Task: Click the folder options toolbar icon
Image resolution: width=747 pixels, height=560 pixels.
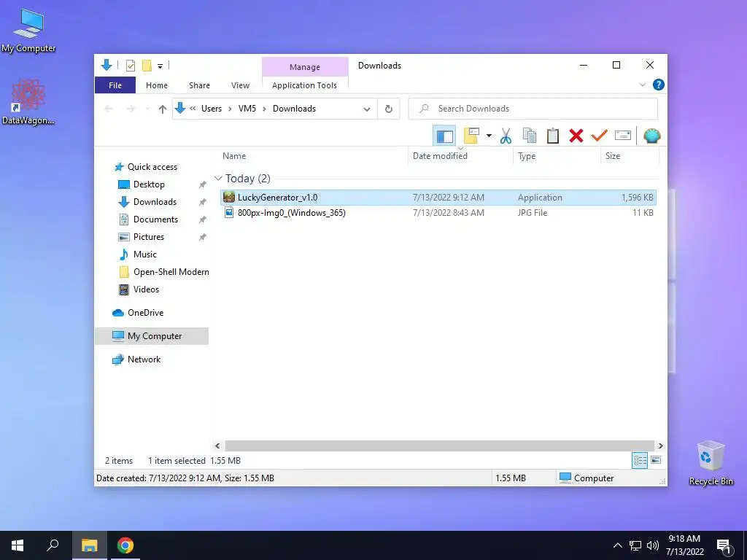Action: point(471,136)
